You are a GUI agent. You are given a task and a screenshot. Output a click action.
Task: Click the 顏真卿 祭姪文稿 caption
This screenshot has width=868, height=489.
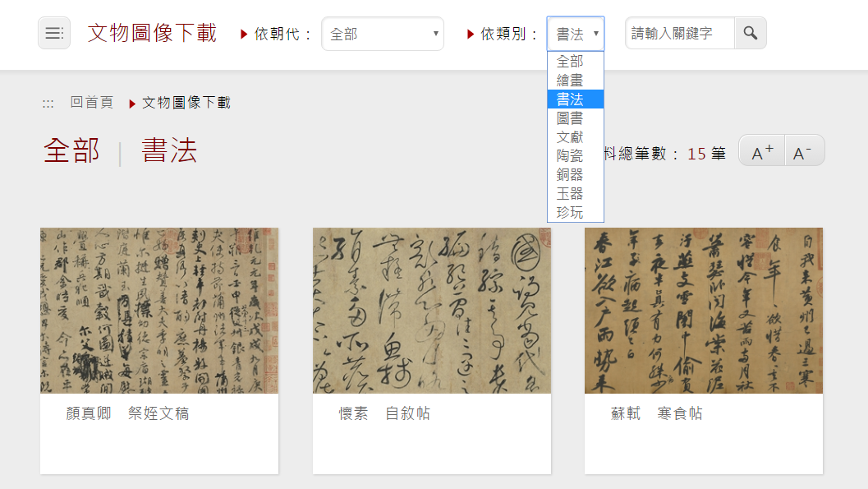coord(127,413)
